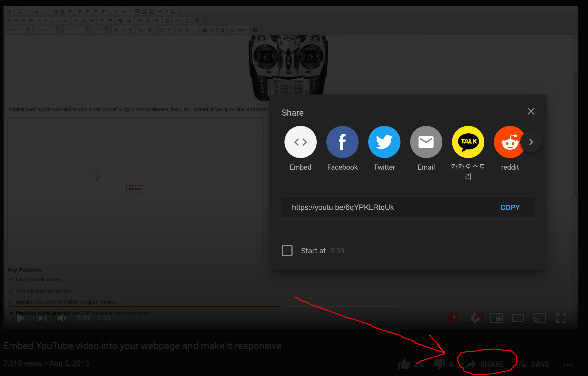Skip to the next video
The height and width of the screenshot is (376, 588).
(x=42, y=318)
